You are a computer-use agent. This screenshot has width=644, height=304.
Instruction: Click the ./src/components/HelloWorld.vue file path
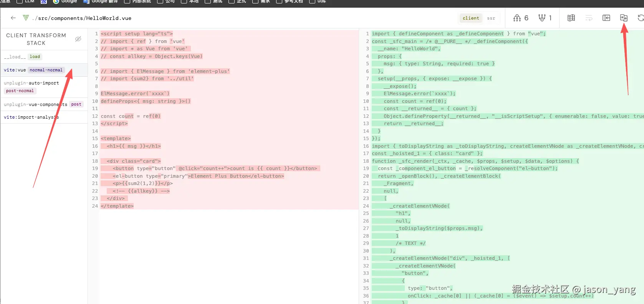pyautogui.click(x=82, y=18)
